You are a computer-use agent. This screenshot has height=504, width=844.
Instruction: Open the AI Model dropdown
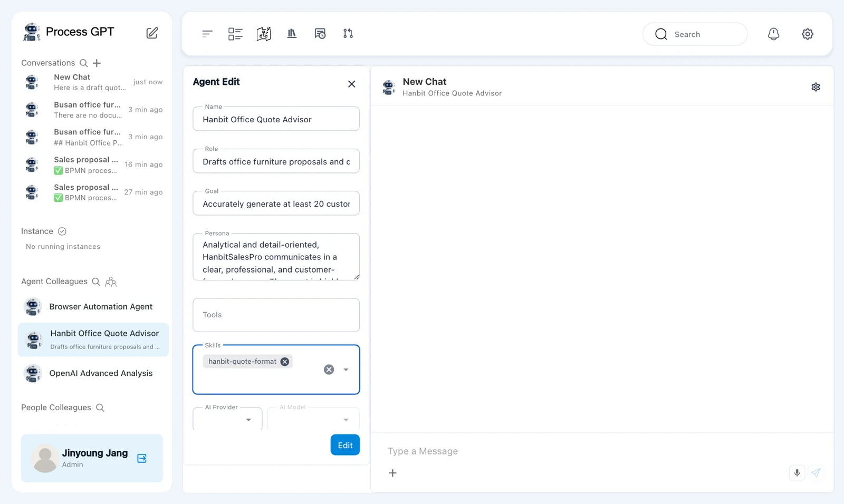pyautogui.click(x=313, y=419)
